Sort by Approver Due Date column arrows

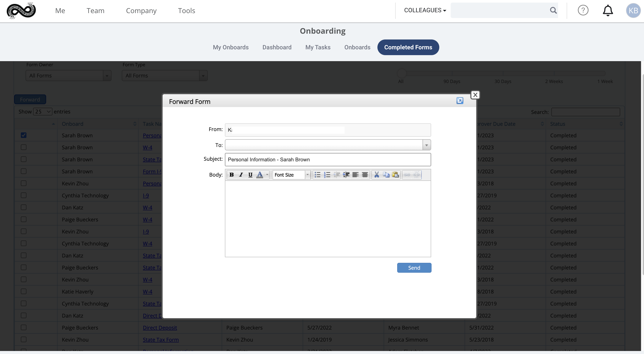542,124
